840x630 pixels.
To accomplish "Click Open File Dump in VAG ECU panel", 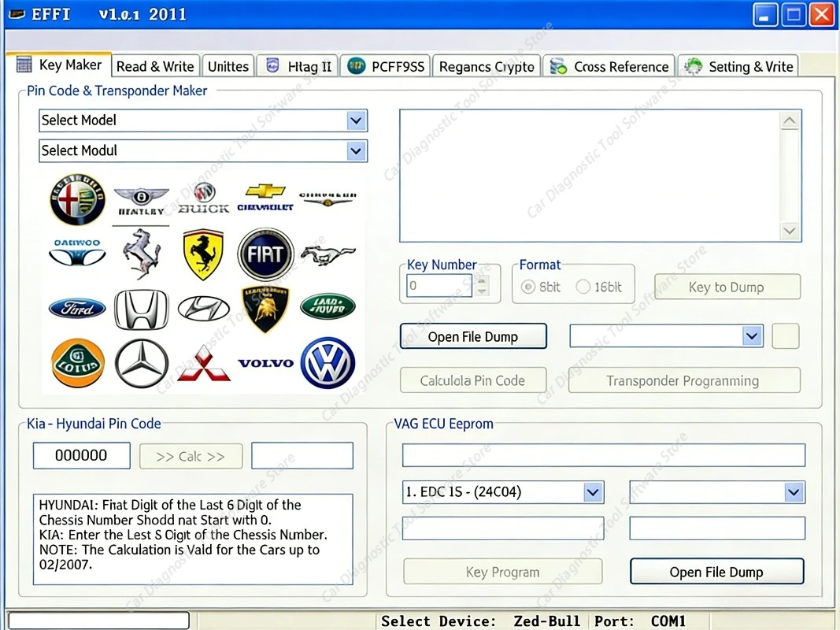I will click(x=716, y=572).
